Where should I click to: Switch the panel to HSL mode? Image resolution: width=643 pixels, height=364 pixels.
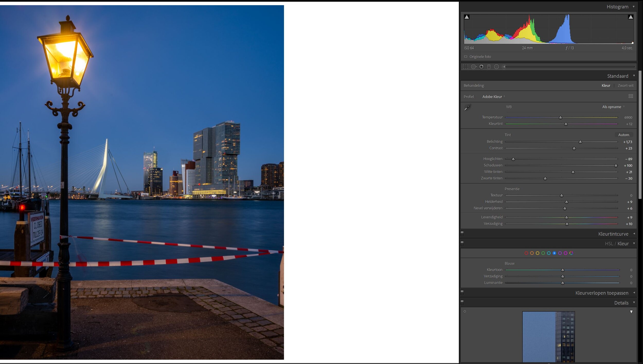pos(609,244)
